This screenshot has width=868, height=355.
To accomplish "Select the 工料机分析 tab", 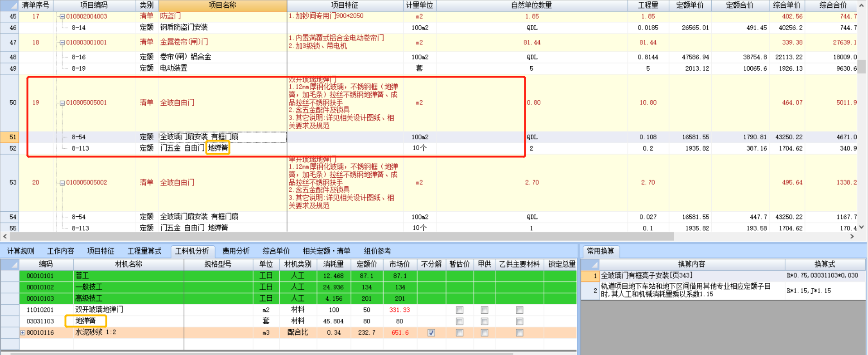I will tap(192, 251).
